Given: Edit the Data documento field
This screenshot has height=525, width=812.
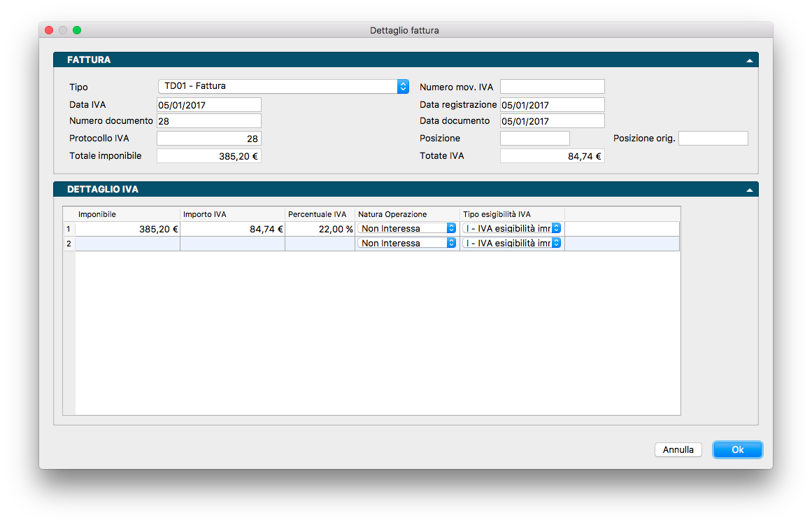Looking at the screenshot, I should tap(552, 121).
